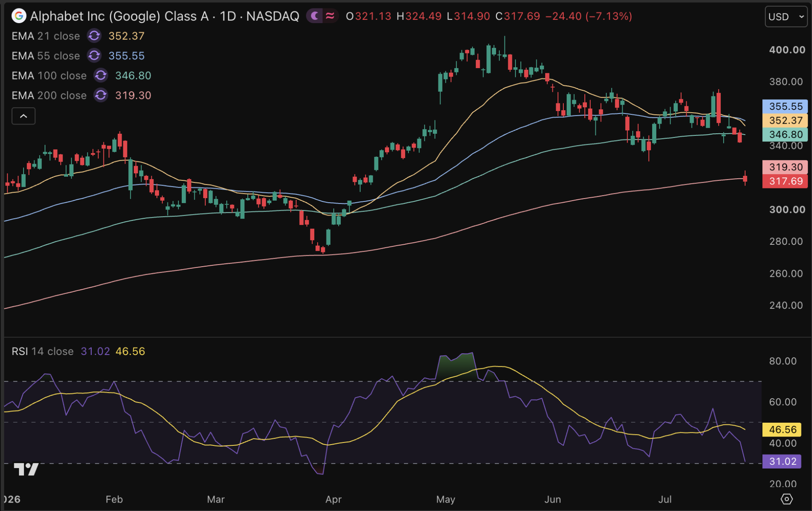Click the refresh icon next to EMA 200 close
The image size is (812, 511).
[101, 95]
